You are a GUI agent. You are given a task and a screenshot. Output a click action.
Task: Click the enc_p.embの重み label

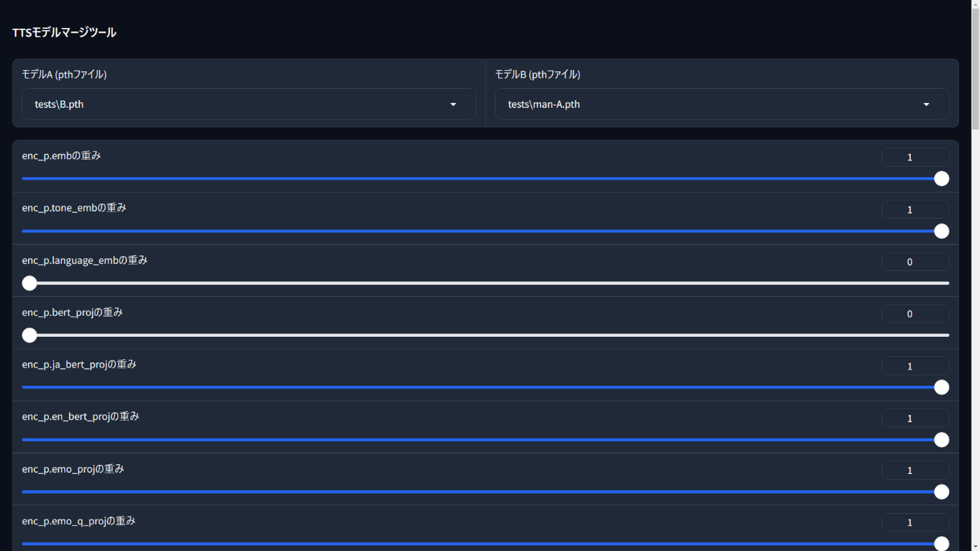click(62, 155)
